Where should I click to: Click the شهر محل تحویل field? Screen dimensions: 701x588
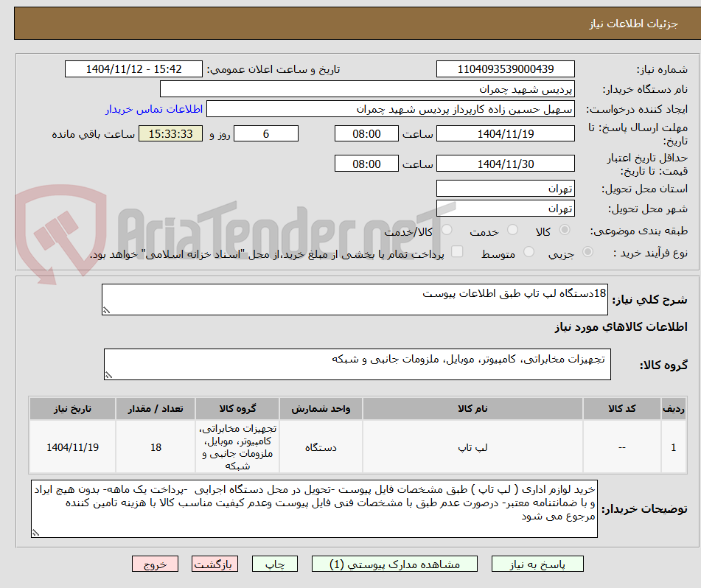point(505,209)
